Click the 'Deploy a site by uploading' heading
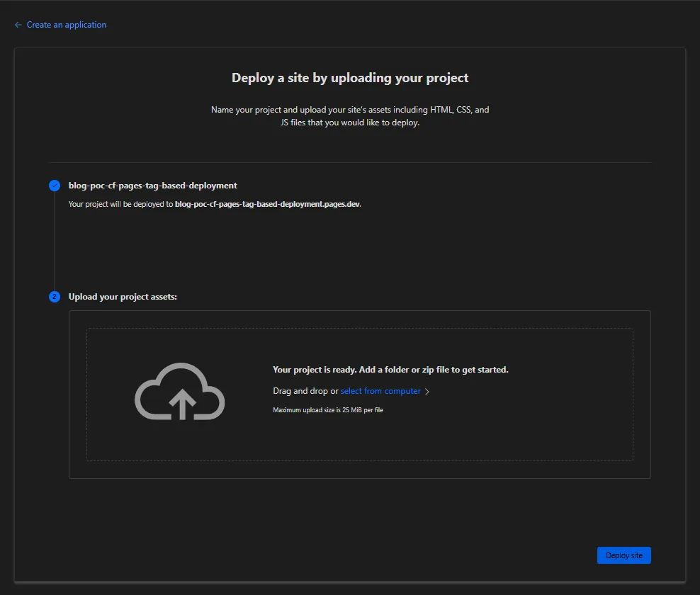This screenshot has height=595, width=700. pos(350,78)
